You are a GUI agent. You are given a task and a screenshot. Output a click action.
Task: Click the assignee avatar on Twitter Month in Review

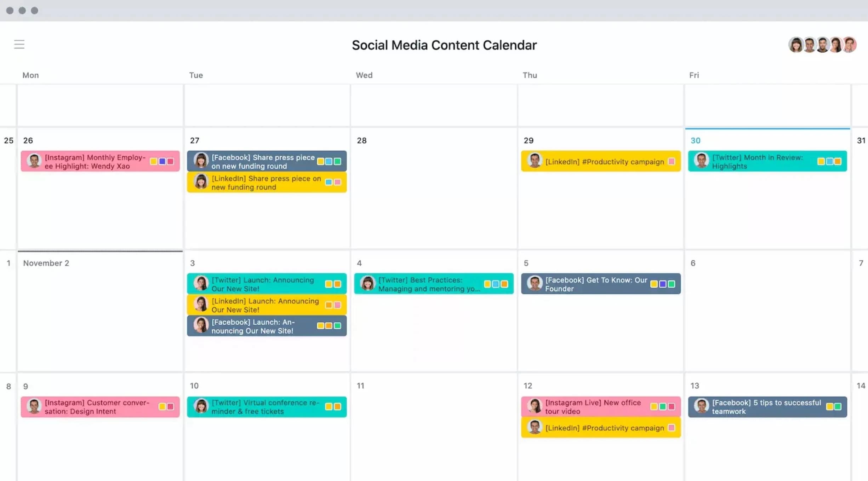coord(702,161)
